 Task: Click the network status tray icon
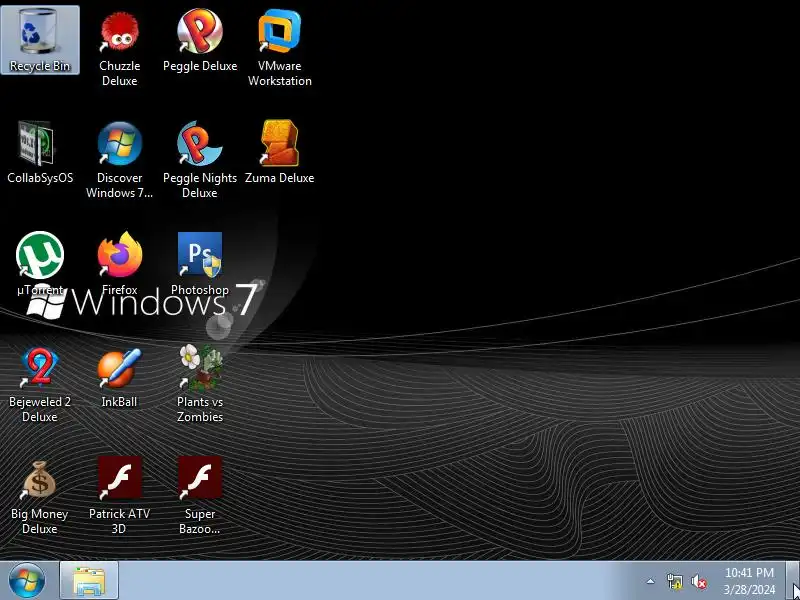click(674, 581)
